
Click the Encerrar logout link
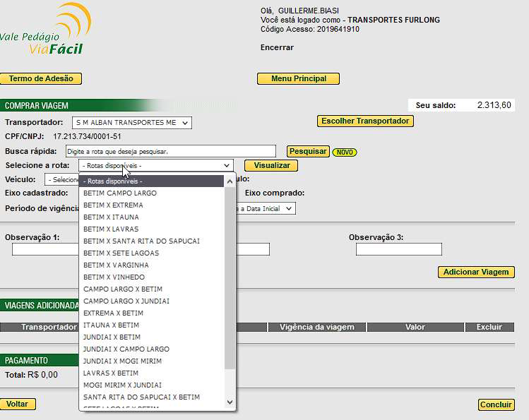point(277,47)
